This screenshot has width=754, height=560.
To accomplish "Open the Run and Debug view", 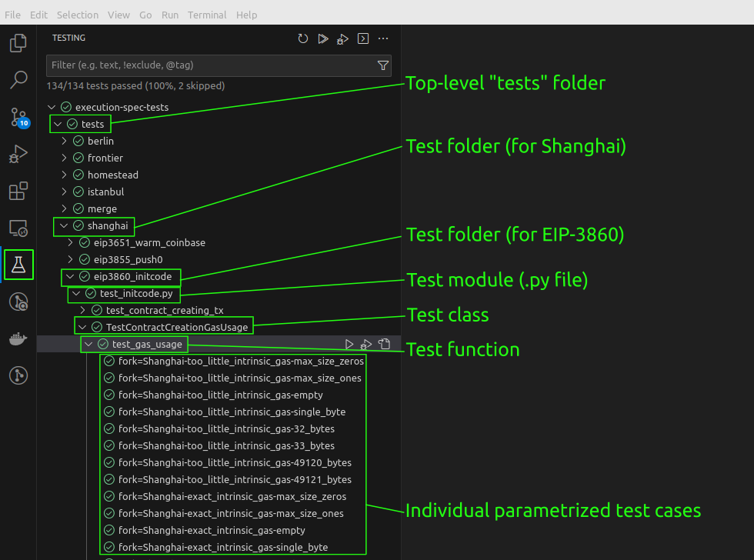I will coord(18,154).
